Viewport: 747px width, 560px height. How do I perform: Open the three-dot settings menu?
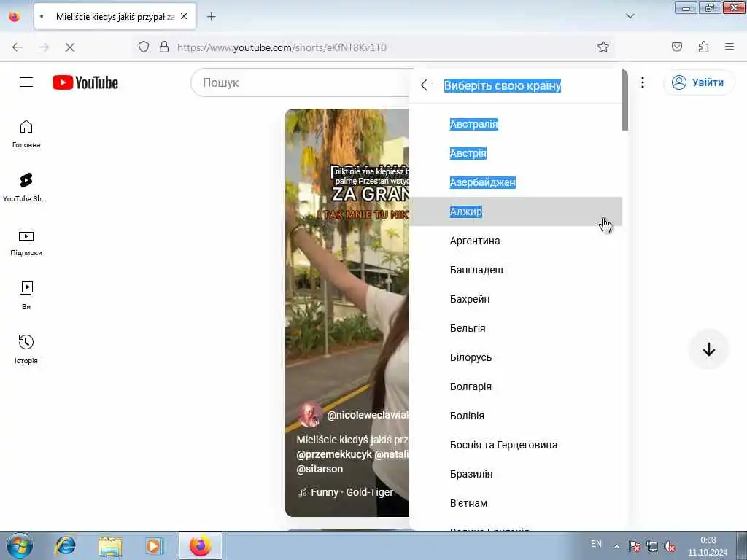click(x=643, y=82)
